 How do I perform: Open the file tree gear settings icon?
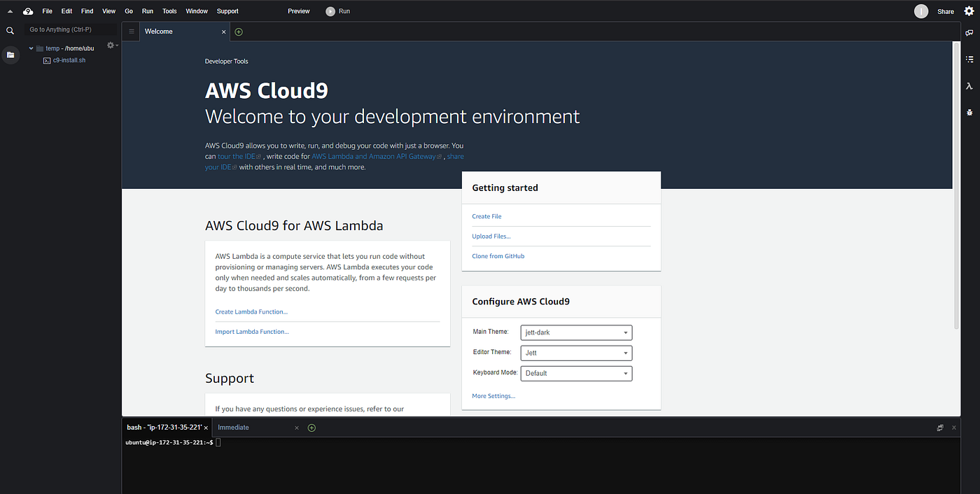click(x=112, y=45)
